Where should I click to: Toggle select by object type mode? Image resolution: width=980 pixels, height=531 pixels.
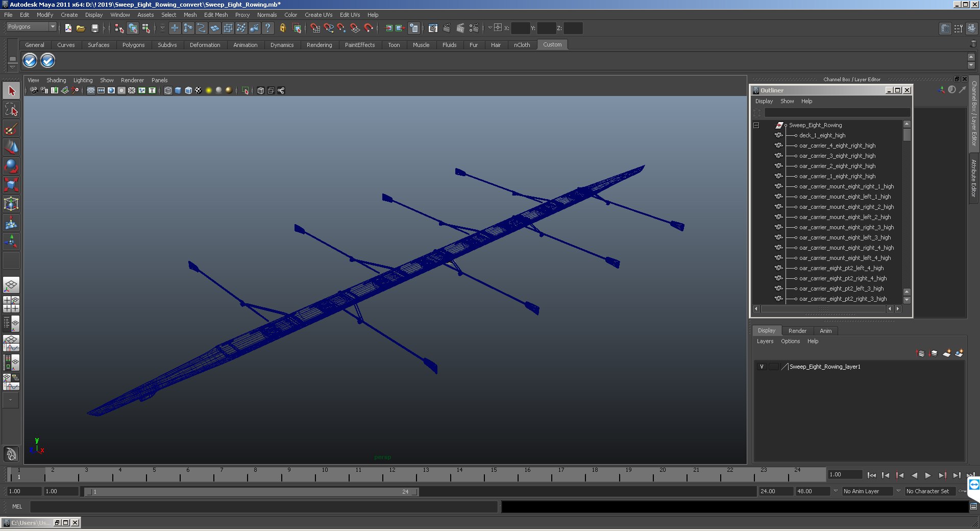(133, 28)
